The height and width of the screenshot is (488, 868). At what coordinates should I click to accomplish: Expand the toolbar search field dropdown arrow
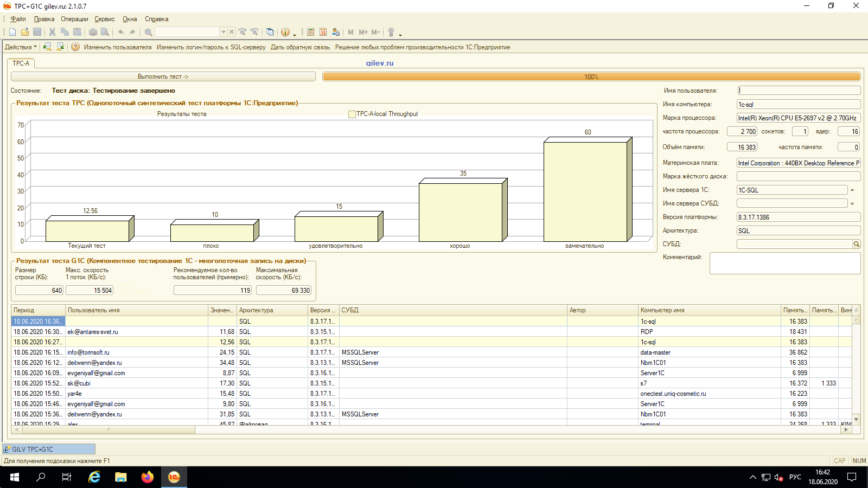(x=223, y=32)
